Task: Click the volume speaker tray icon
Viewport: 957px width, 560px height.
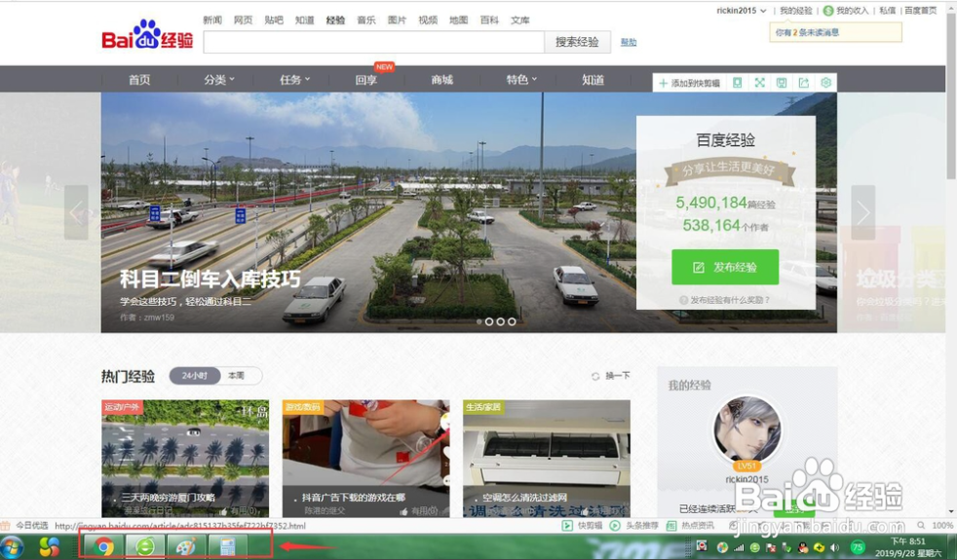Action: pos(835,547)
